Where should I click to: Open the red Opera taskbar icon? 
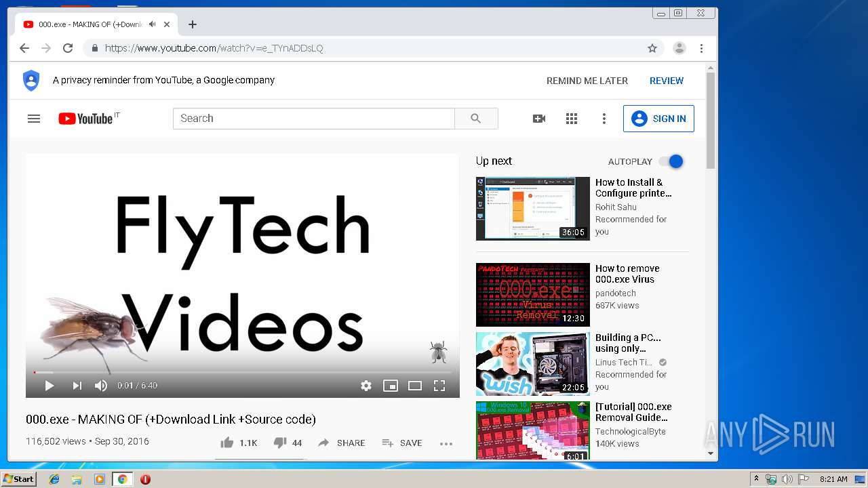[145, 479]
